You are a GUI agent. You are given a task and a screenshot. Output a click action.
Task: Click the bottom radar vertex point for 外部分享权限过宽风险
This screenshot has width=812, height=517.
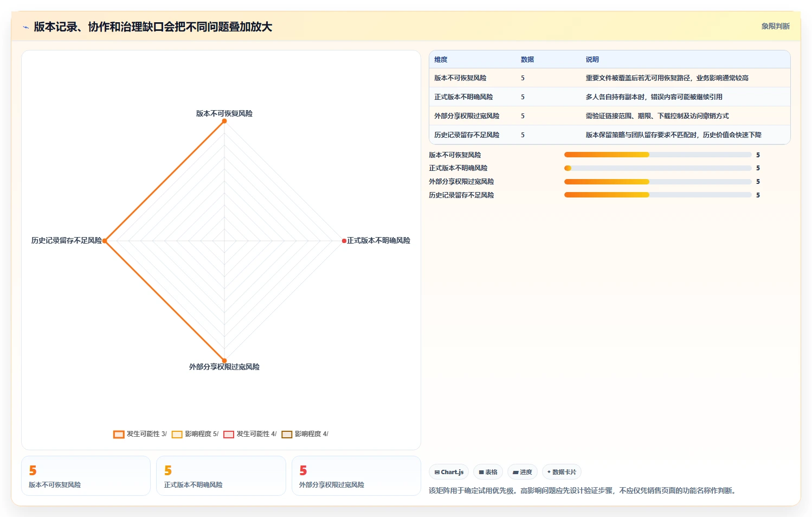coord(224,361)
